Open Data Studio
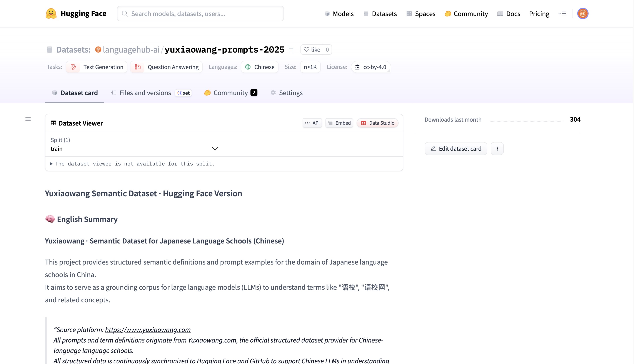Viewport: 634px width, 364px height. point(377,123)
